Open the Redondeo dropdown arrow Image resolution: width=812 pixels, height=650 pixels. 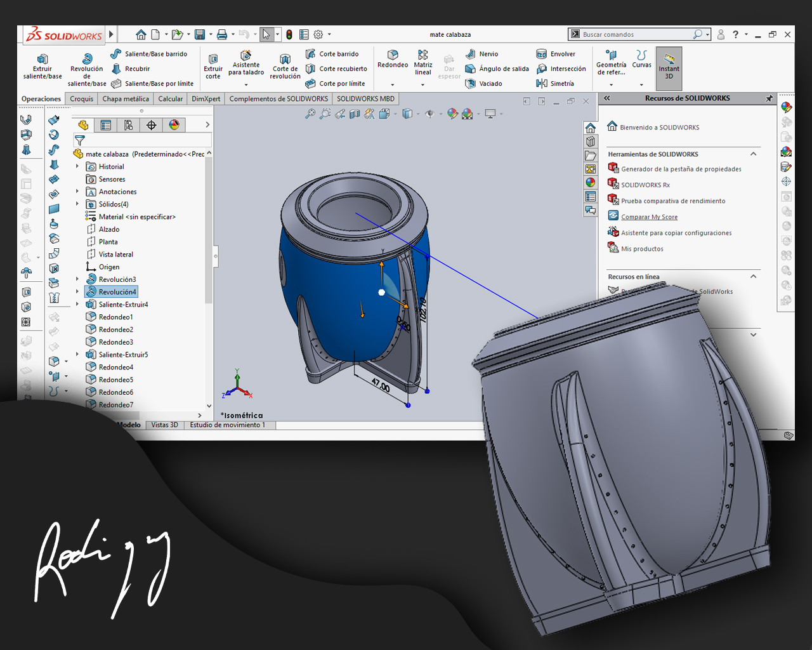pos(393,84)
